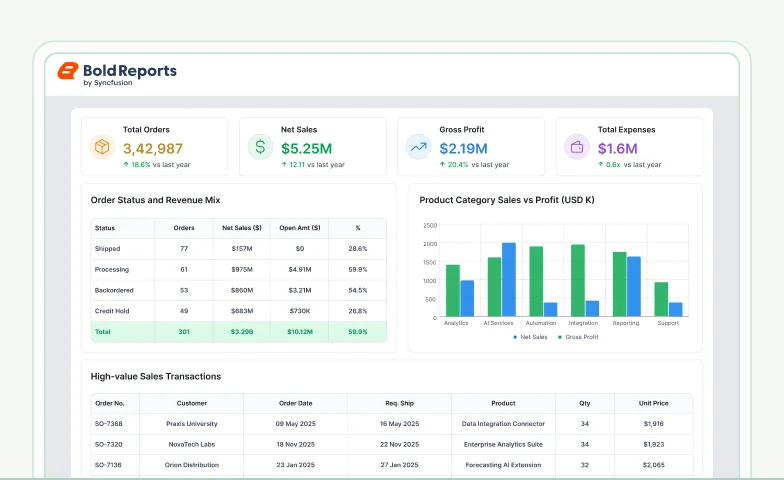Click the Enterprise Analytics Suite product cell

[x=504, y=444]
